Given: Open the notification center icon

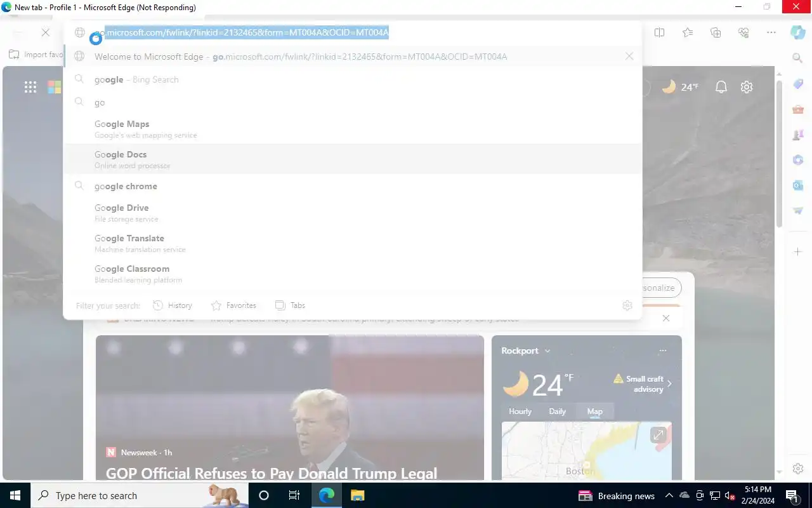Looking at the screenshot, I should tap(792, 496).
